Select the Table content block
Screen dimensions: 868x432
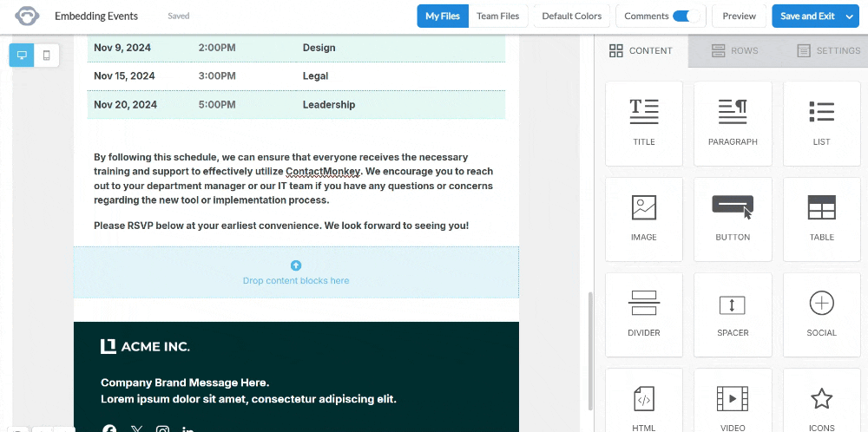point(821,219)
